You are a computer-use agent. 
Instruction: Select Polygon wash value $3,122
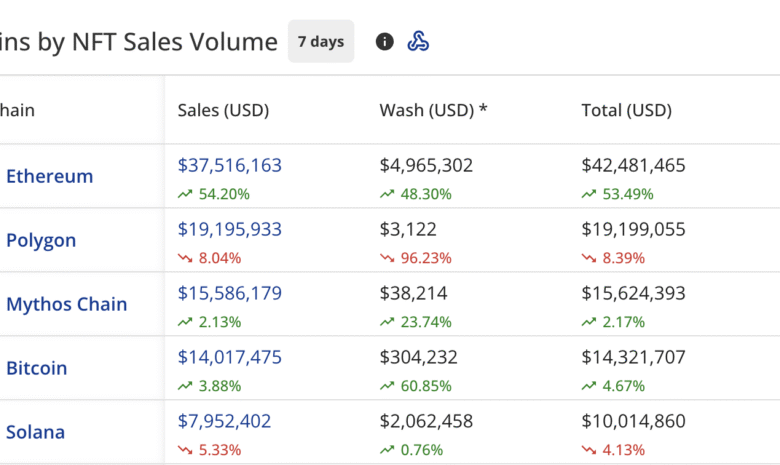pyautogui.click(x=408, y=229)
